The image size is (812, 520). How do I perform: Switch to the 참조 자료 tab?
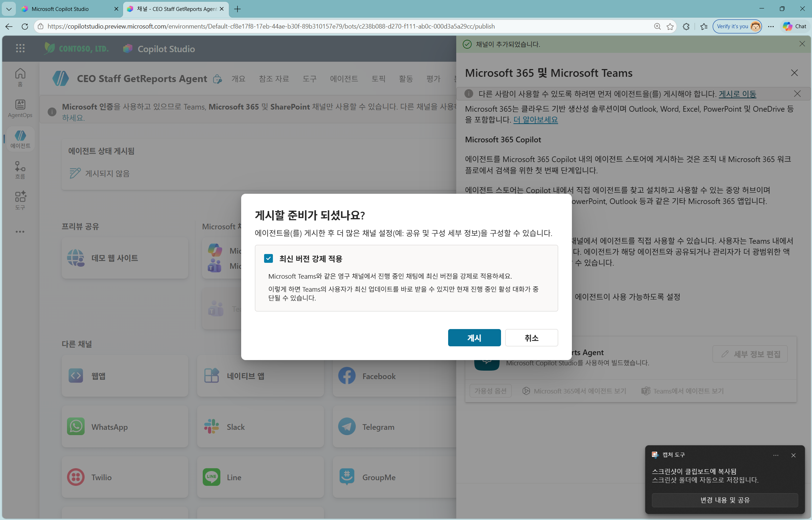point(274,79)
